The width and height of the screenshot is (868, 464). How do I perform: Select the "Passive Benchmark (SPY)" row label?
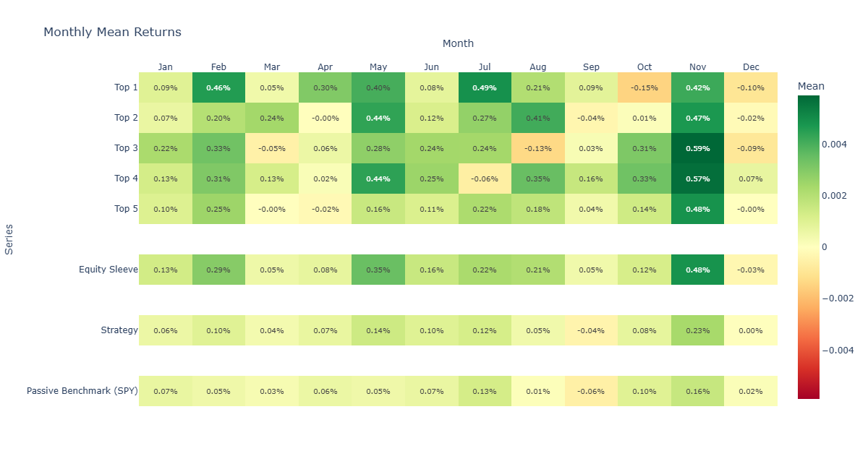[x=82, y=391]
